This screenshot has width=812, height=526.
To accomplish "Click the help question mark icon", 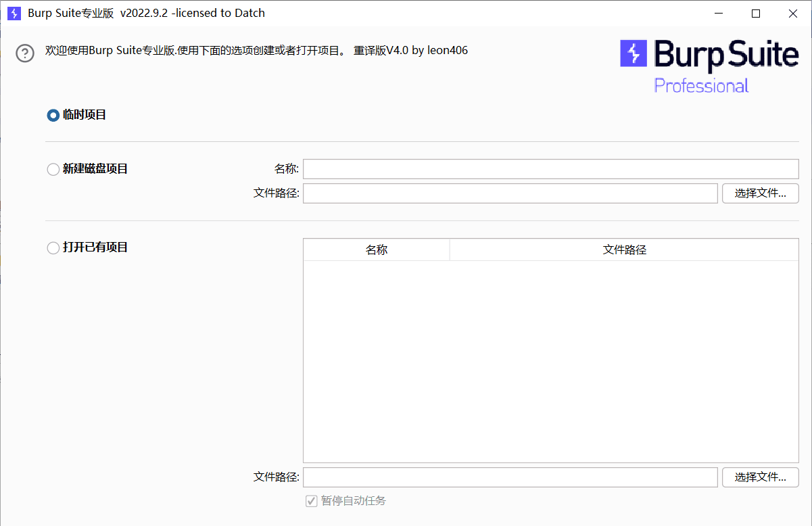I will [25, 53].
